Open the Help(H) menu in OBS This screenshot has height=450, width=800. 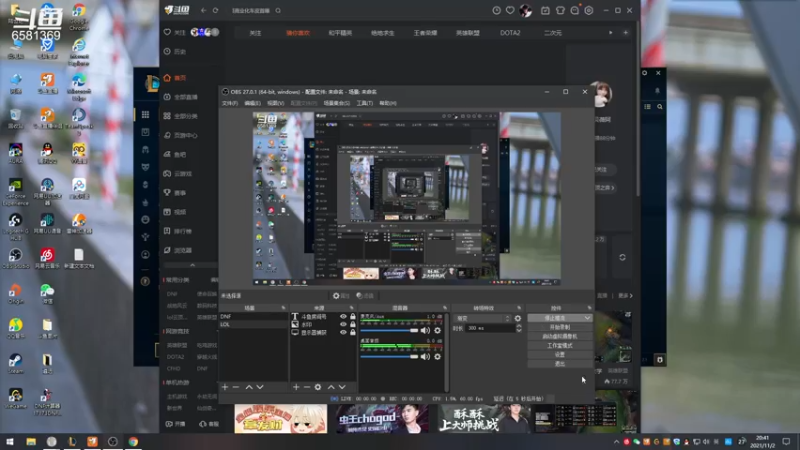coord(388,103)
